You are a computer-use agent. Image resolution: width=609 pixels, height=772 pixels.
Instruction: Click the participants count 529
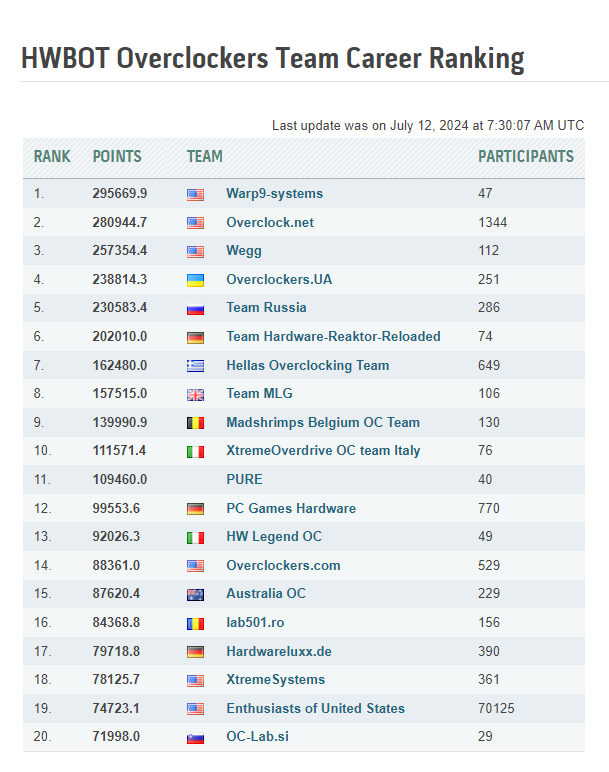[x=489, y=565]
